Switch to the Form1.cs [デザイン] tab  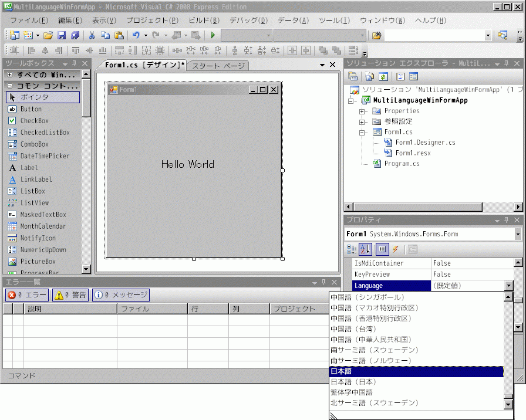pyautogui.click(x=144, y=65)
